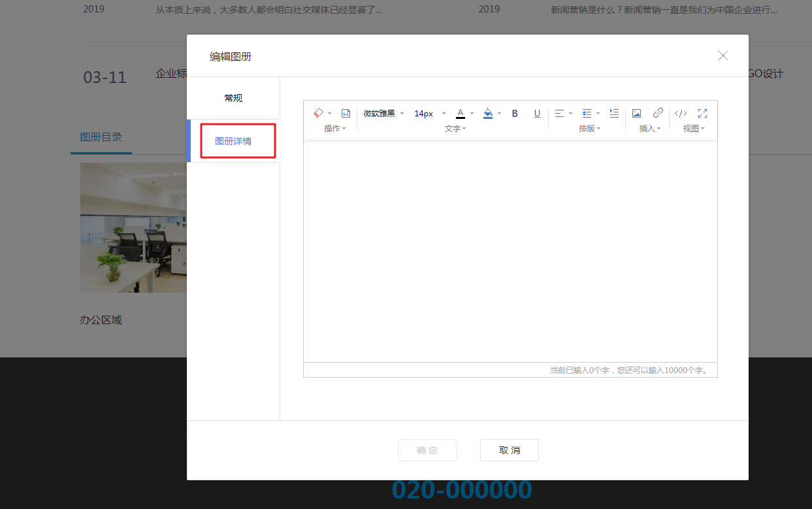Click the paste from Word icon
Image resolution: width=812 pixels, height=509 pixels.
click(x=346, y=113)
